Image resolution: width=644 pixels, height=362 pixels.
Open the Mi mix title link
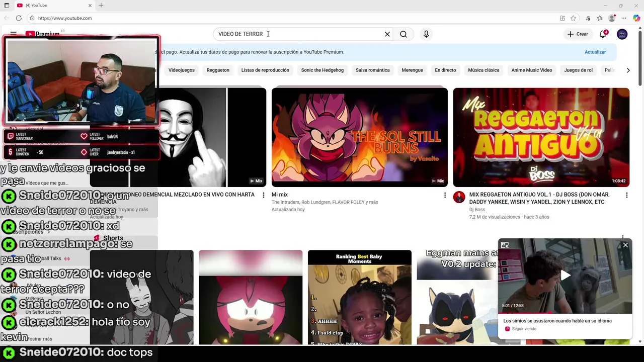[280, 195]
